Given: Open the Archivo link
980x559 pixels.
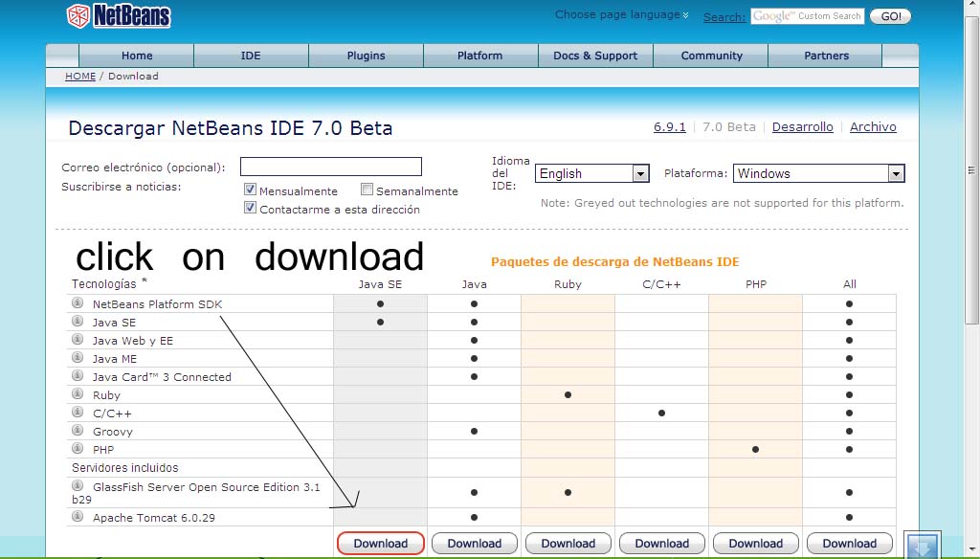Looking at the screenshot, I should (x=873, y=127).
